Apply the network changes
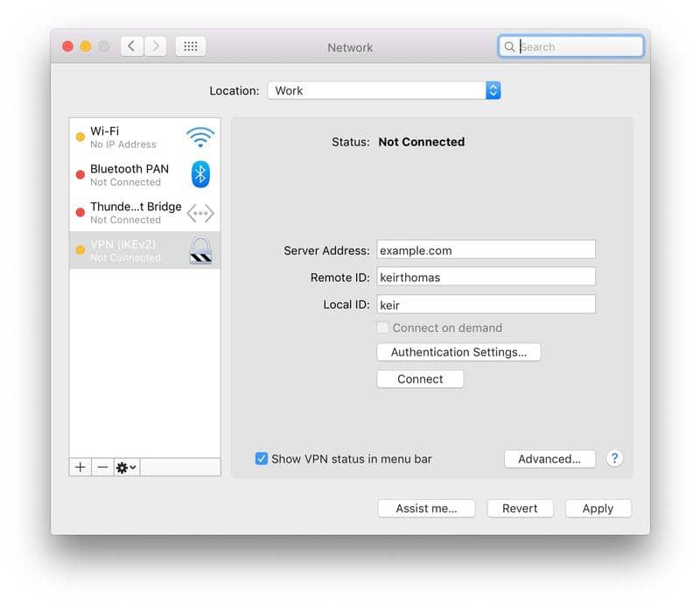 (x=598, y=508)
